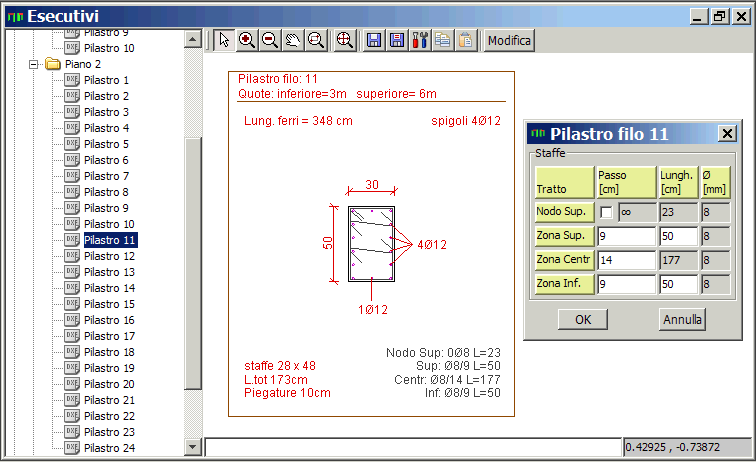Click the DXF icon beside Pilastro 22
This screenshot has height=462, width=756.
pos(72,416)
